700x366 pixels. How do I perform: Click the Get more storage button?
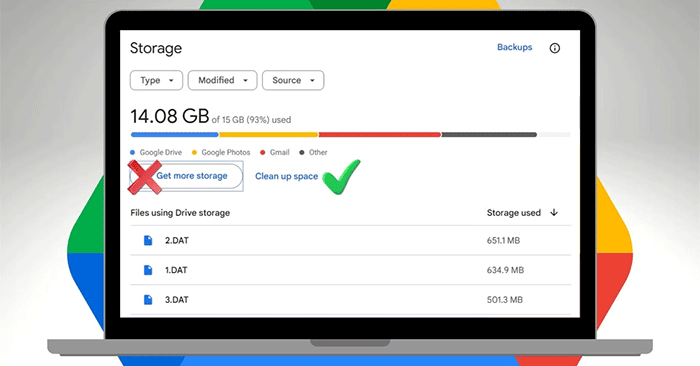click(186, 176)
